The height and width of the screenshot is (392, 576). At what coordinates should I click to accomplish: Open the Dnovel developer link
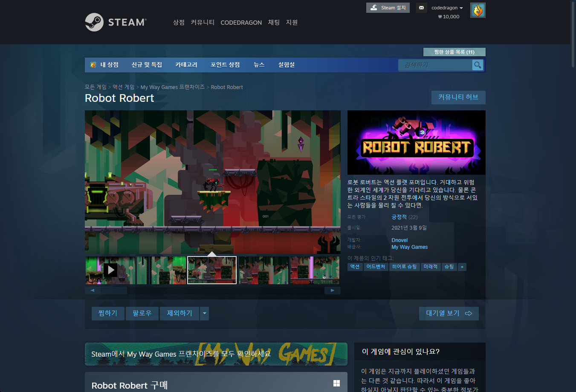399,240
